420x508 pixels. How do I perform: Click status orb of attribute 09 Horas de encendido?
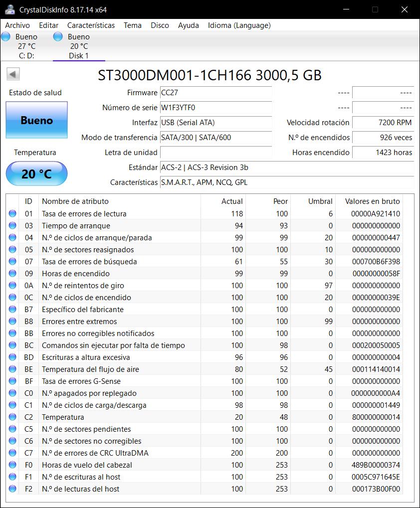pos(12,273)
